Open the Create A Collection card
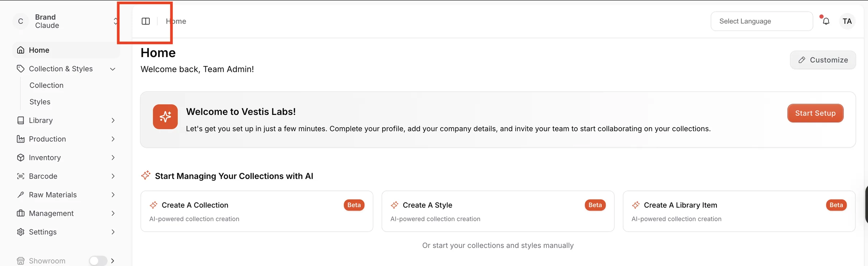The image size is (868, 266). (x=257, y=211)
